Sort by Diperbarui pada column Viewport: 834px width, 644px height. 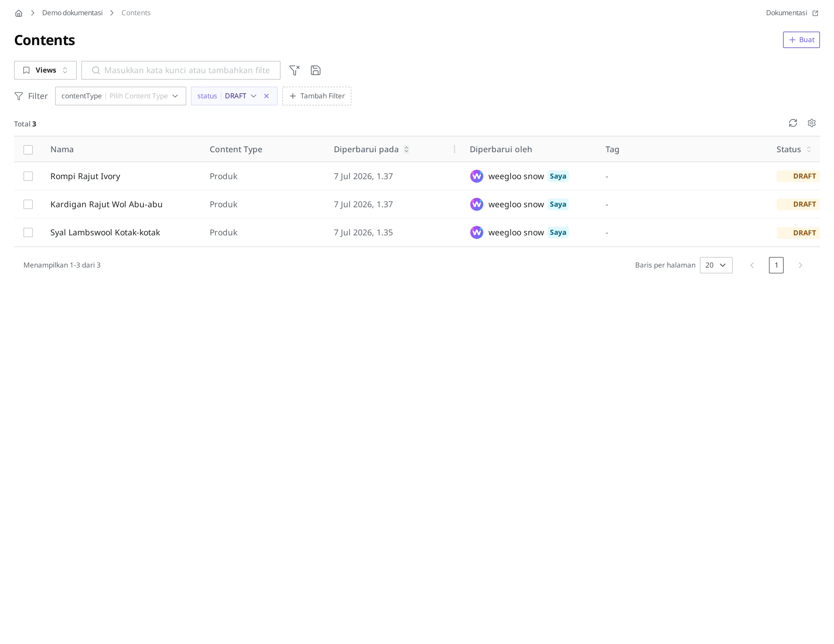pos(406,149)
